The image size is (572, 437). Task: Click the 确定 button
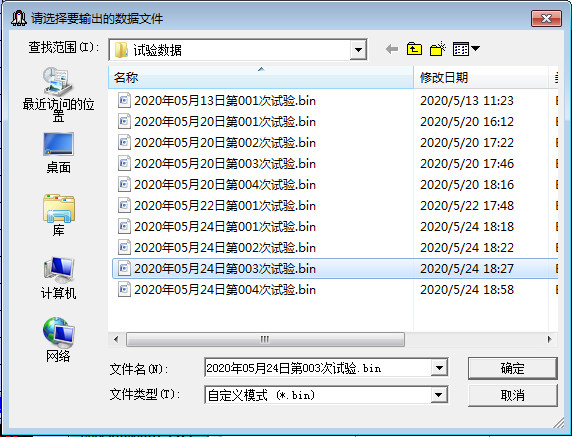point(513,368)
